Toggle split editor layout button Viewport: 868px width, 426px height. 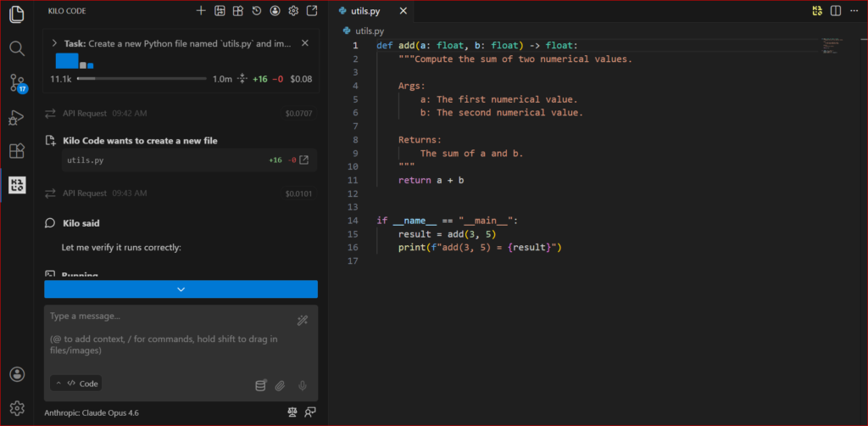[836, 11]
